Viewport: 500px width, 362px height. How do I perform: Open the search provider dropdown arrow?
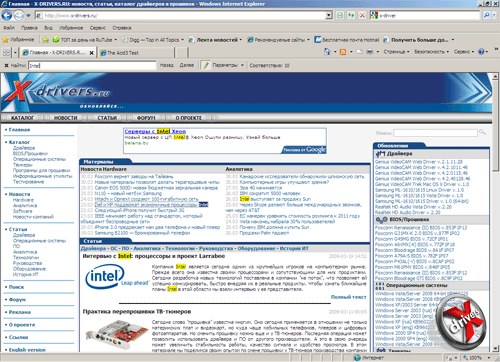495,15
